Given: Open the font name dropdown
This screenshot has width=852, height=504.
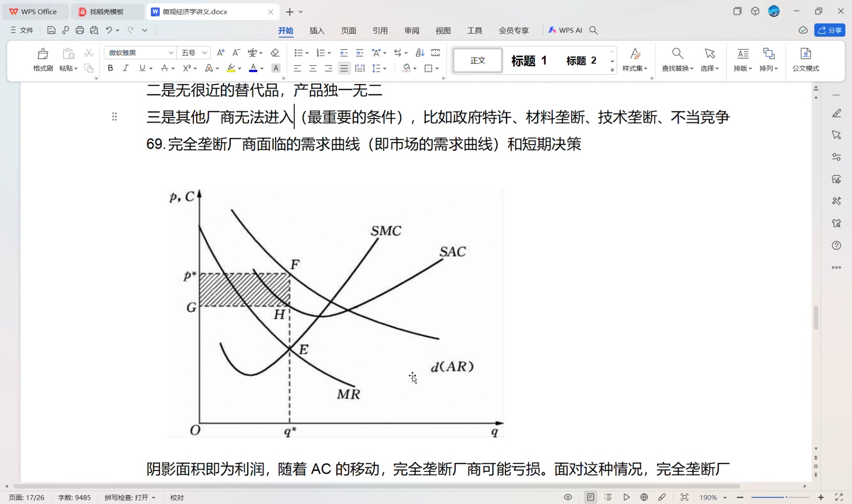Looking at the screenshot, I should (138, 53).
